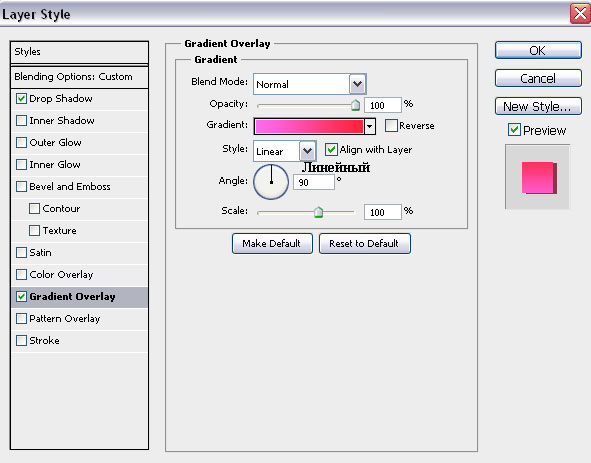Uncheck the Gradient Overlay checkbox
The height and width of the screenshot is (463, 591).
pos(21,297)
